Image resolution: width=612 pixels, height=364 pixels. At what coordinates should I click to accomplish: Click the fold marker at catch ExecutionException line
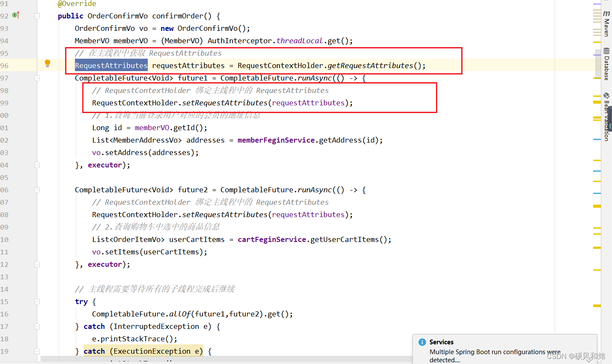(37, 352)
